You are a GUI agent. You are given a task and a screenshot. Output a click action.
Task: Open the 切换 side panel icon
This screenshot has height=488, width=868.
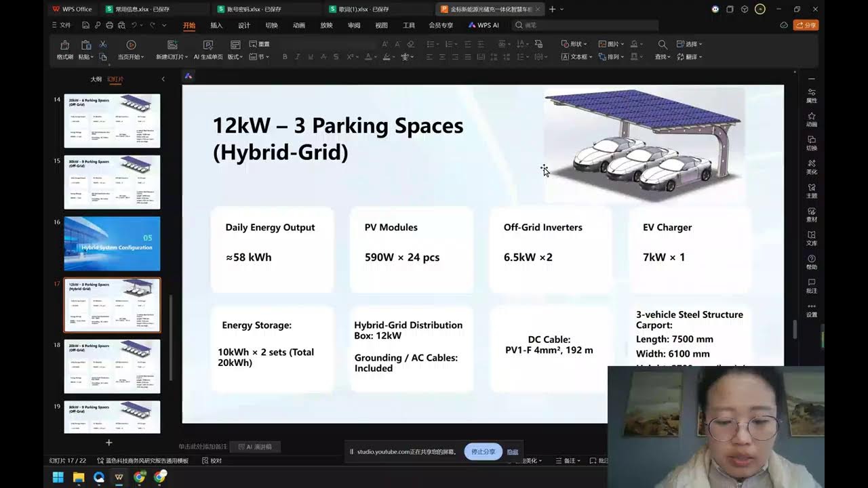[x=812, y=143]
